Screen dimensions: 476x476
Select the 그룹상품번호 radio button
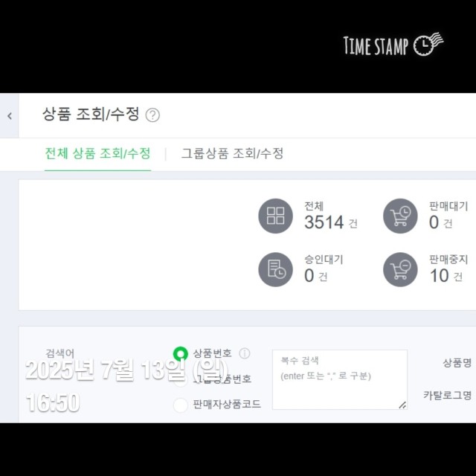[x=181, y=379]
